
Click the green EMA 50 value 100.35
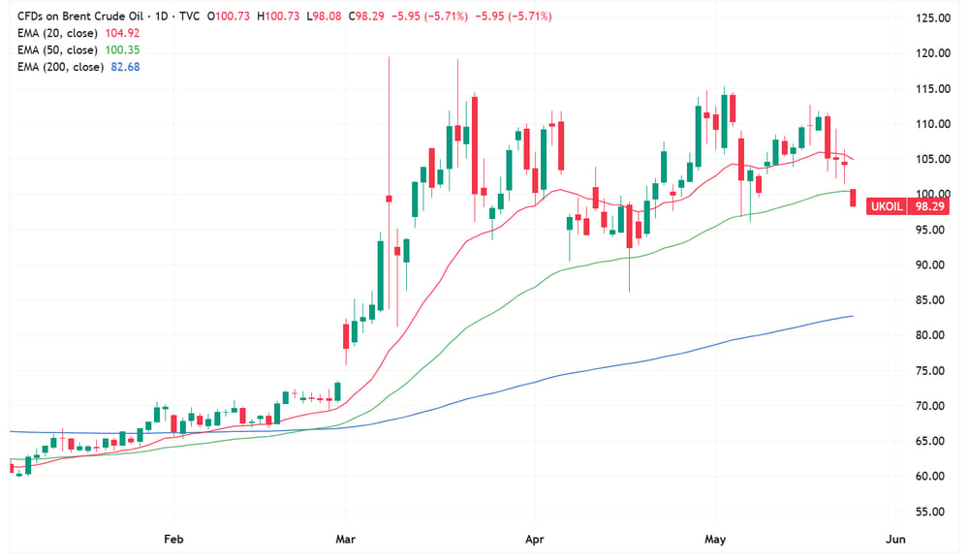[122, 50]
